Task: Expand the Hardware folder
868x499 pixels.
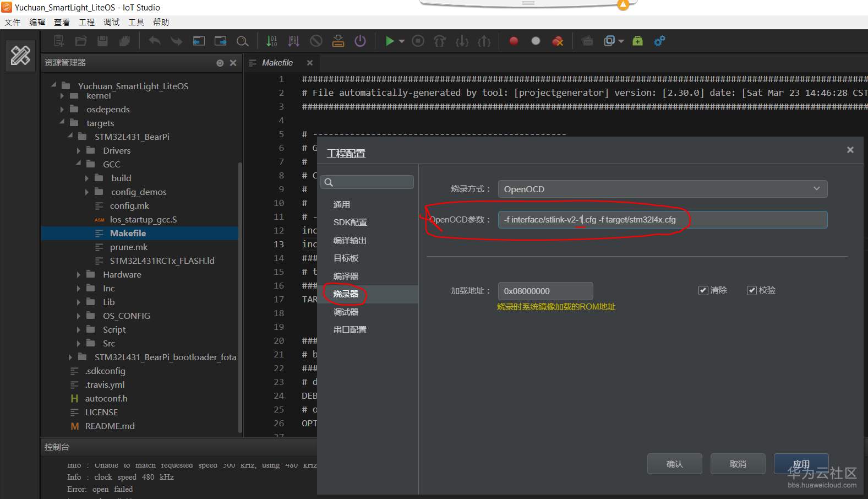Action: pos(78,275)
